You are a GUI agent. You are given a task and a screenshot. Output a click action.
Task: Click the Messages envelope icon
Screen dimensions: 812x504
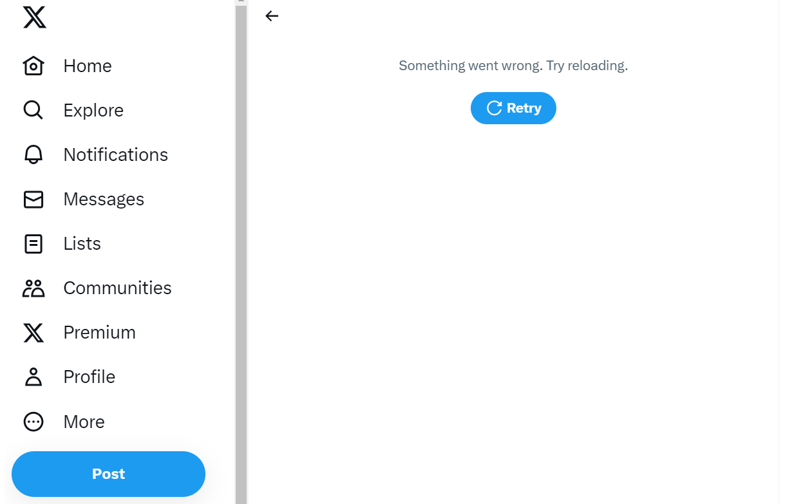[x=33, y=200]
